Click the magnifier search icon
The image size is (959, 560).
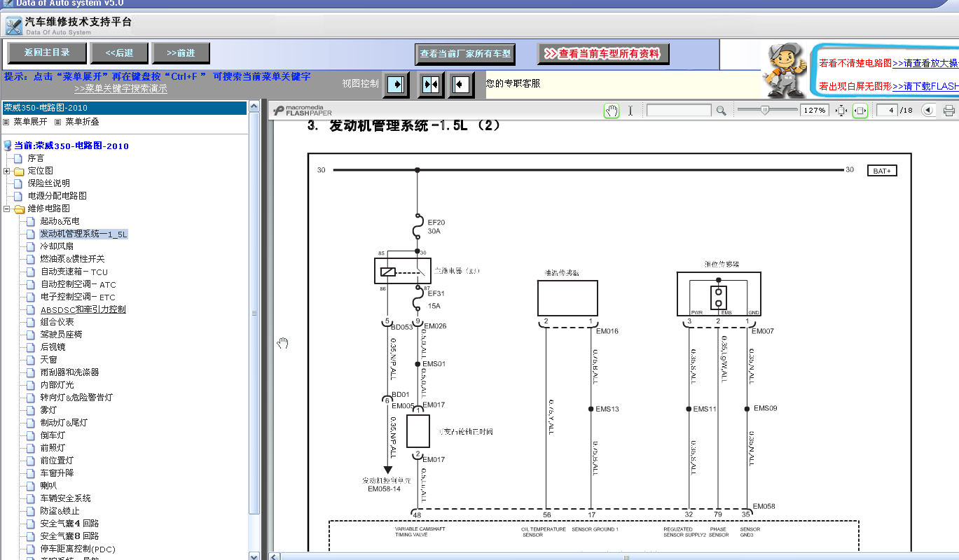coord(721,111)
